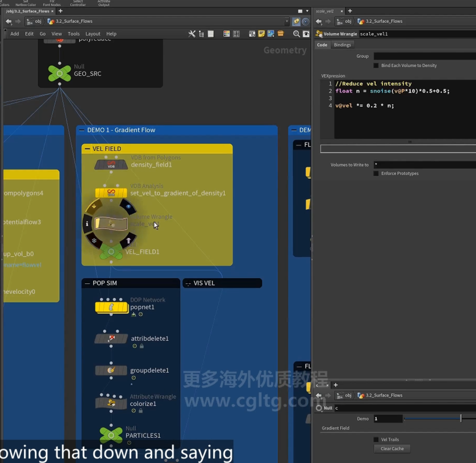Open the find node magnifier icon
Viewport: 476px width, 463px height.
(296, 34)
